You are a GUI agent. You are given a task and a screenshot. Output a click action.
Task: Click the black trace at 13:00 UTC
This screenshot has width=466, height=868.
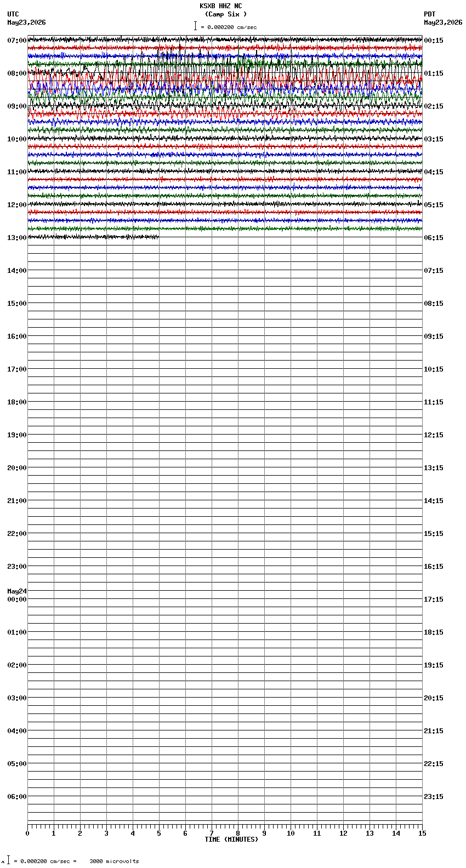coord(93,237)
